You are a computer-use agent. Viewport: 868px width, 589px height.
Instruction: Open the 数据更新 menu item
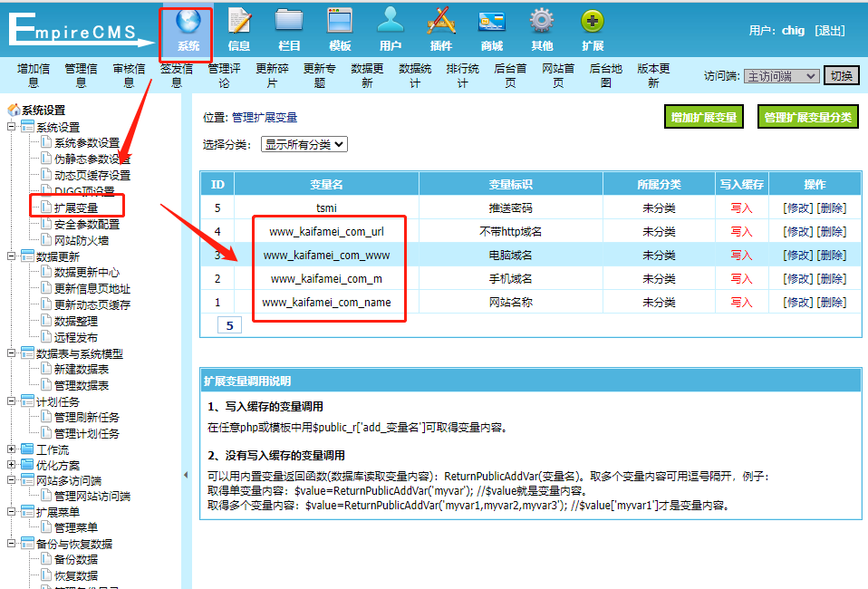[367, 76]
